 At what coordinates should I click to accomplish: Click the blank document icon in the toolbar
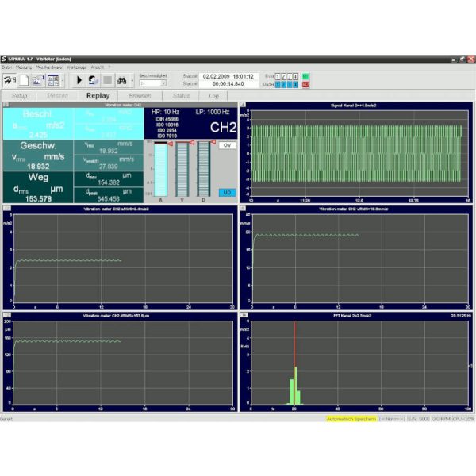24,80
